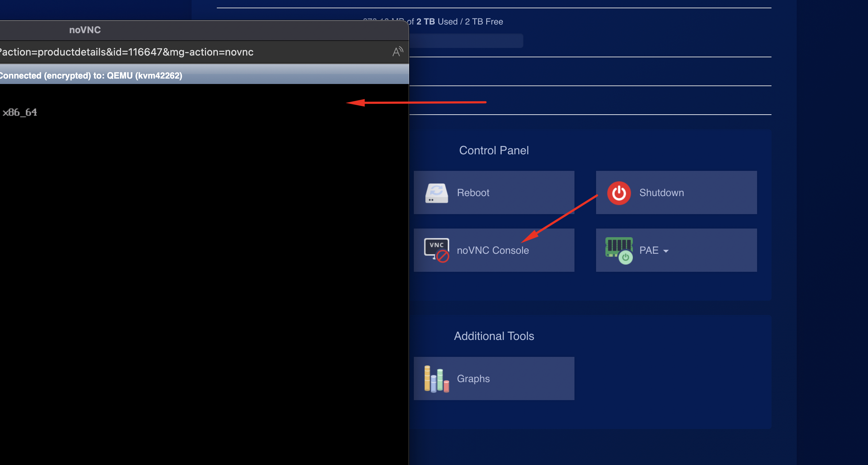Viewport: 868px width, 465px height.
Task: Click the noVNC window title bar
Action: pyautogui.click(x=85, y=30)
